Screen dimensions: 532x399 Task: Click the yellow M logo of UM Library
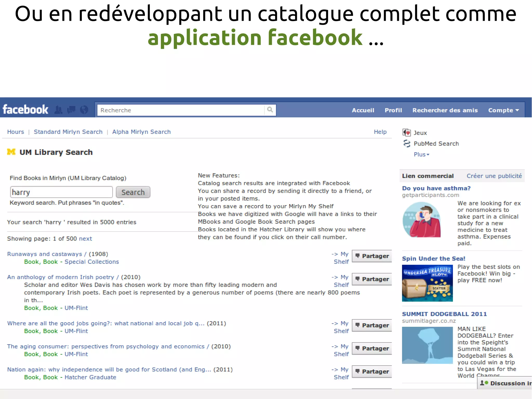click(11, 152)
